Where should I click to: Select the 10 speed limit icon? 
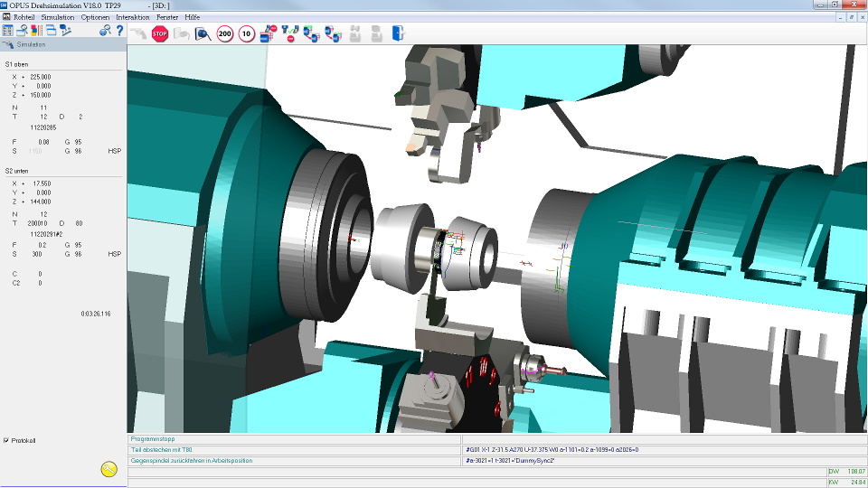[246, 33]
